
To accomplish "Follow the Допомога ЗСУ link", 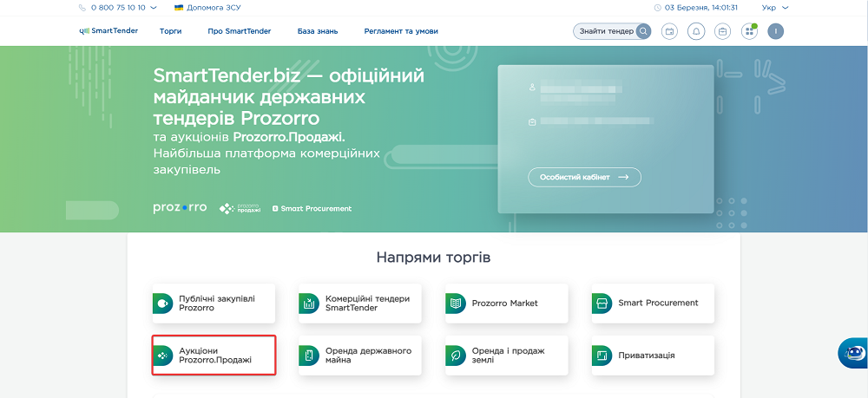I will [x=207, y=8].
